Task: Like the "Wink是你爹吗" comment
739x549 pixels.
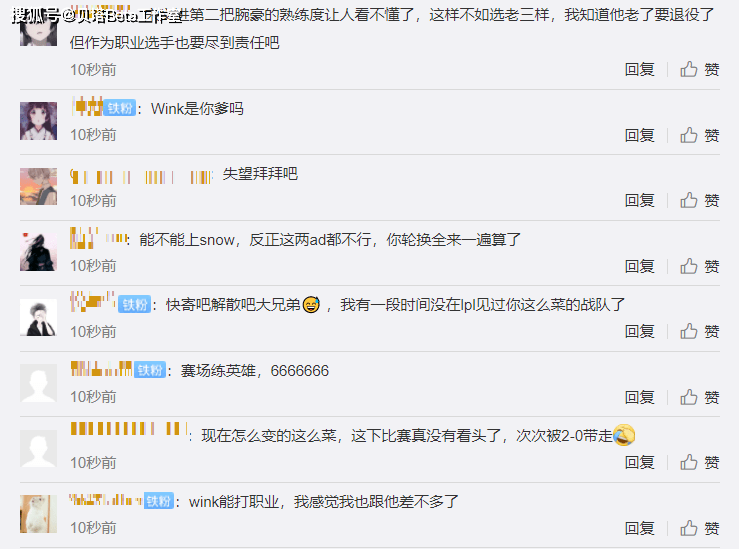Action: coord(699,135)
